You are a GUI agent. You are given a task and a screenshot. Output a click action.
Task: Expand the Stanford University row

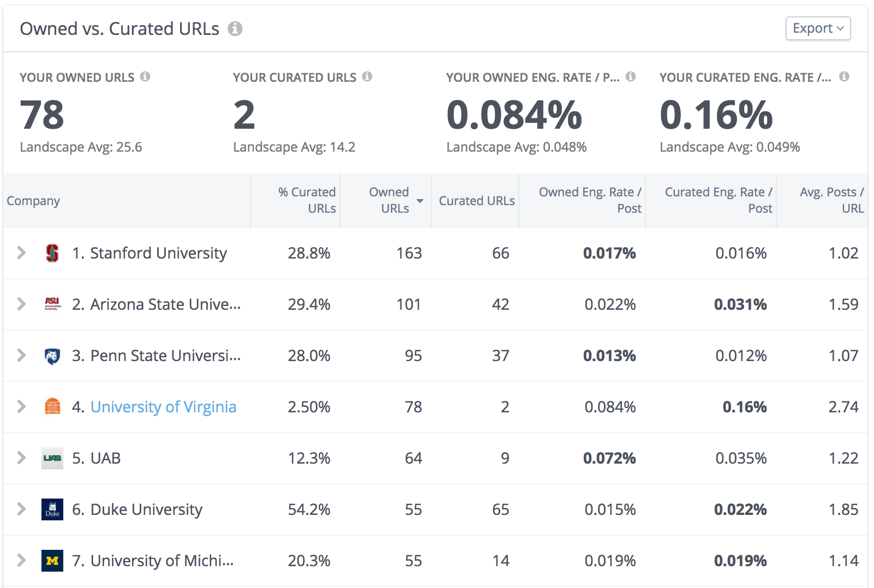21,253
